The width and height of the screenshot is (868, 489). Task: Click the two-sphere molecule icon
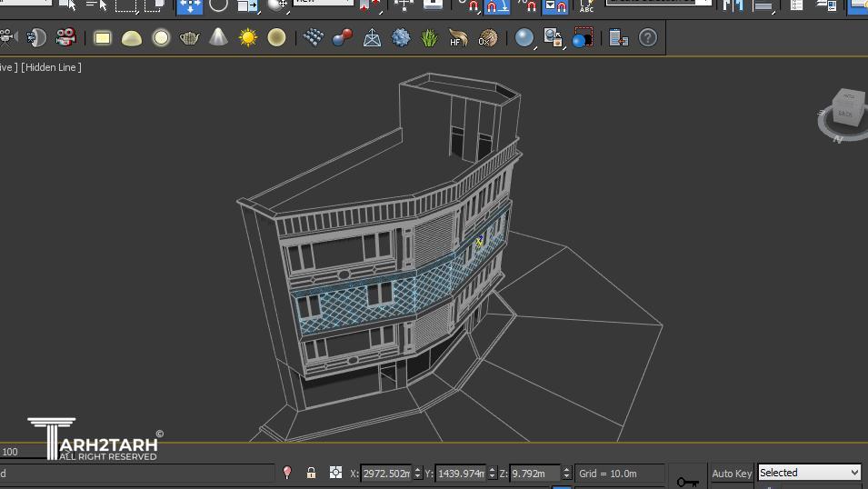(342, 37)
